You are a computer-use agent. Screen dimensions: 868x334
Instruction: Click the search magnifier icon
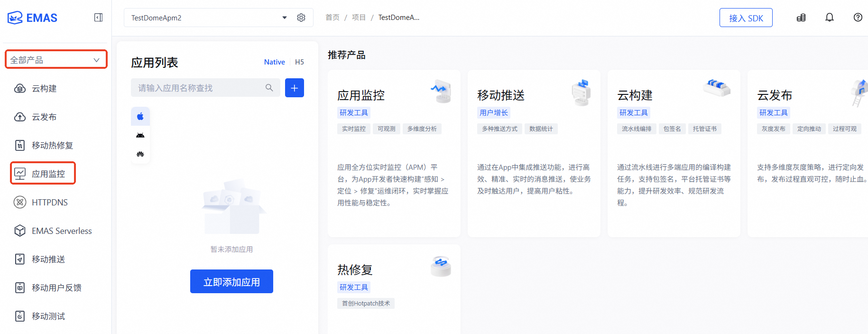269,88
